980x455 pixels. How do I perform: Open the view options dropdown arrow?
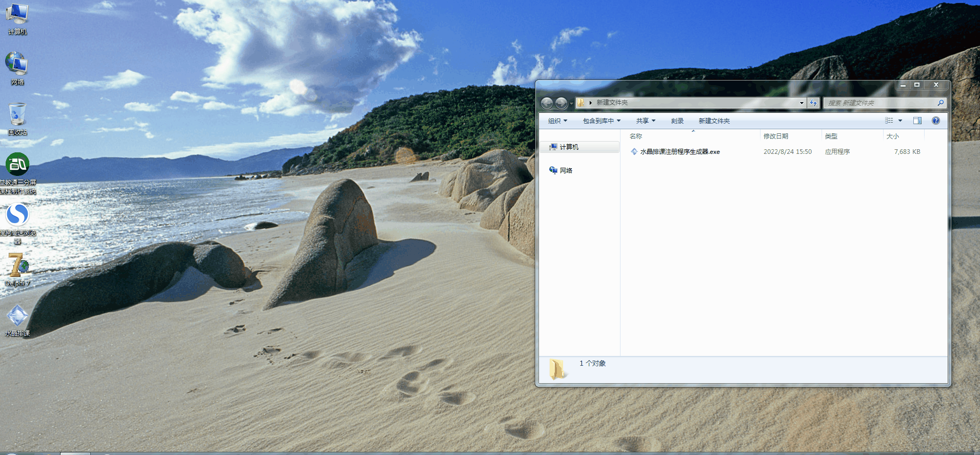click(x=900, y=121)
